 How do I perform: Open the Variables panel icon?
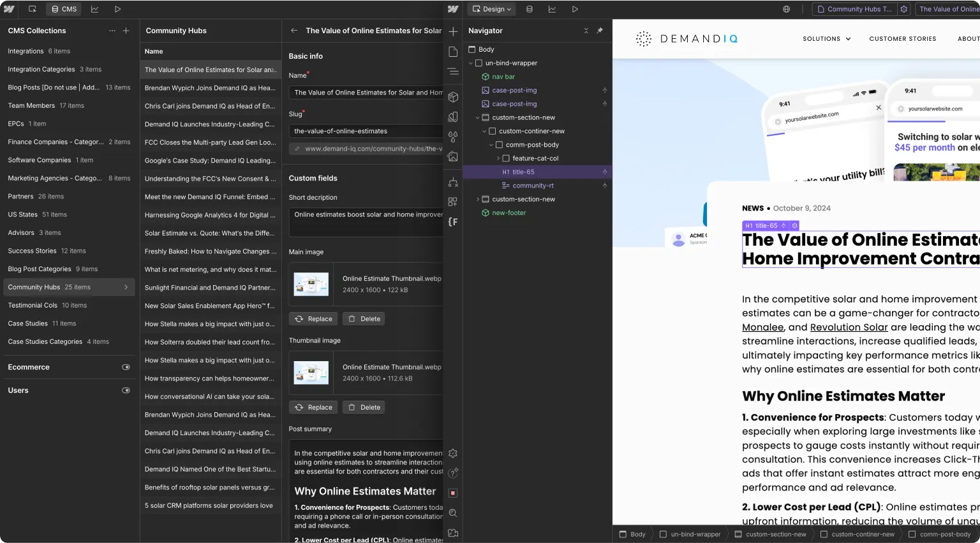[x=453, y=117]
